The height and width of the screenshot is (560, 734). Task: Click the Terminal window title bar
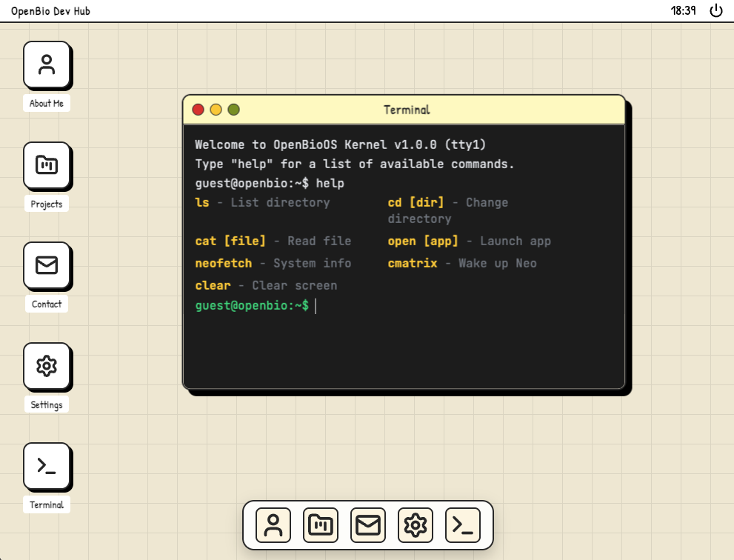pos(406,110)
